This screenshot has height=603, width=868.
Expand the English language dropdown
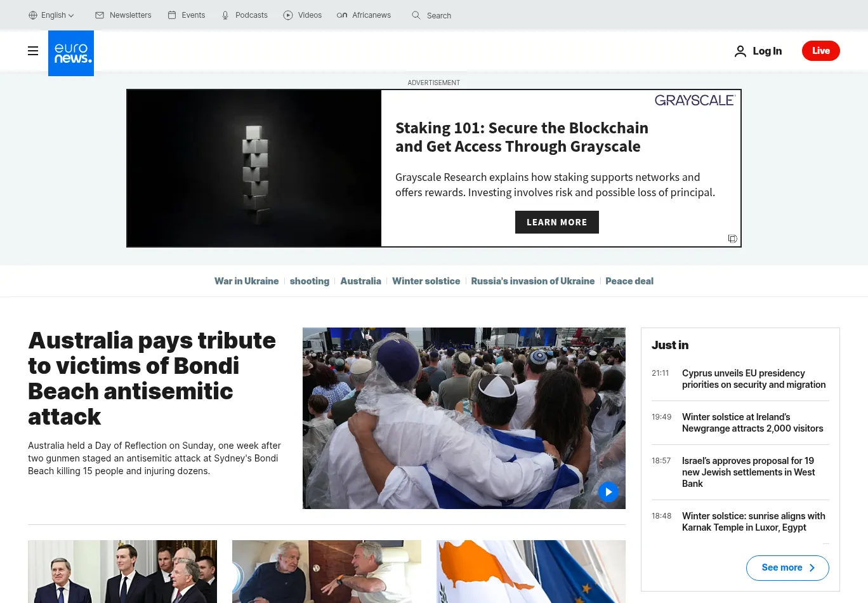click(51, 15)
